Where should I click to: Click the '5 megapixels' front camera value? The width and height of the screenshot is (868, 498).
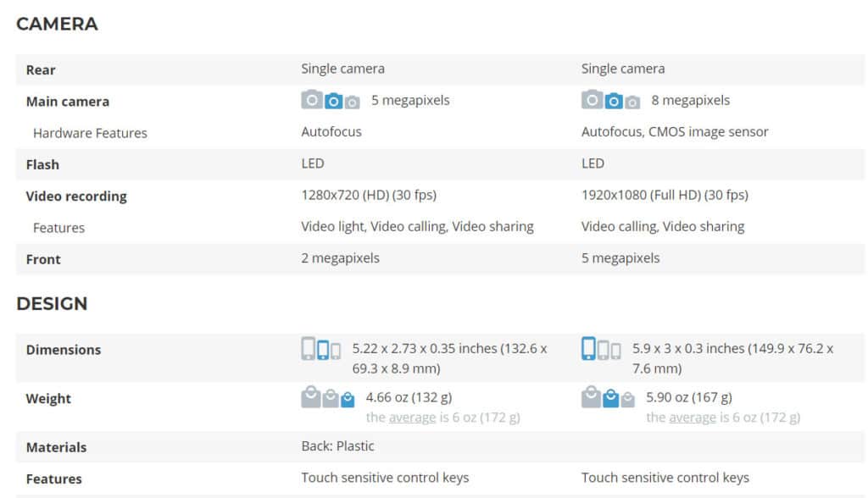[x=620, y=258]
